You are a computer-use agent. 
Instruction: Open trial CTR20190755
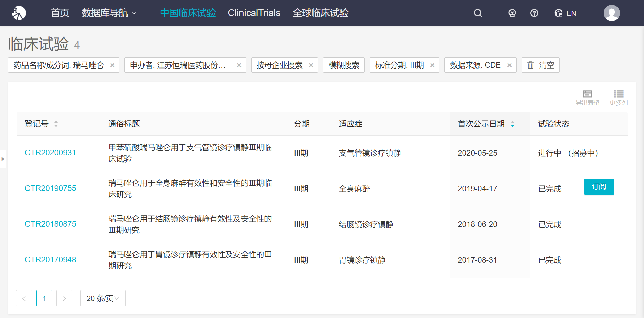[x=51, y=188]
